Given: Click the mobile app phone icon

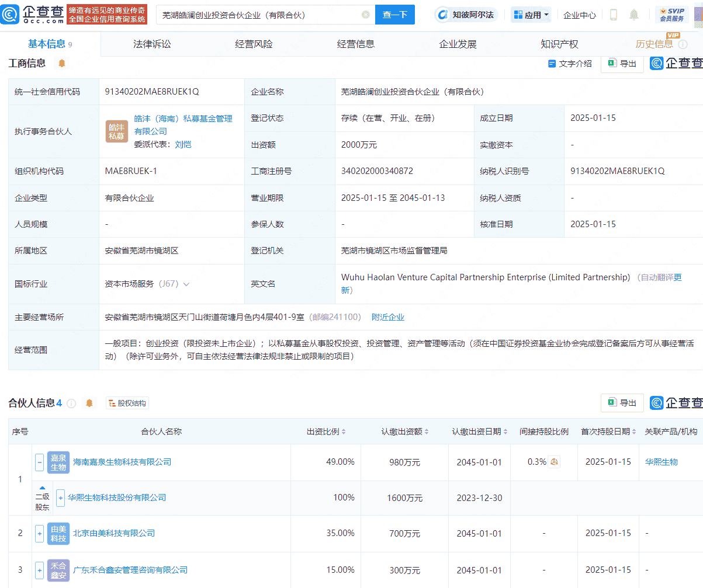Looking at the screenshot, I should click(613, 15).
